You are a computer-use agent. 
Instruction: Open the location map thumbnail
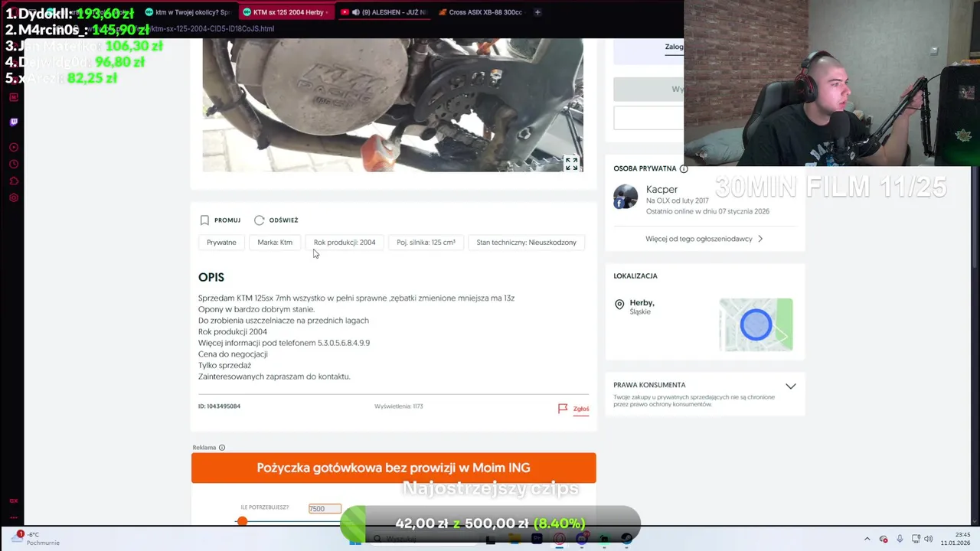click(756, 324)
